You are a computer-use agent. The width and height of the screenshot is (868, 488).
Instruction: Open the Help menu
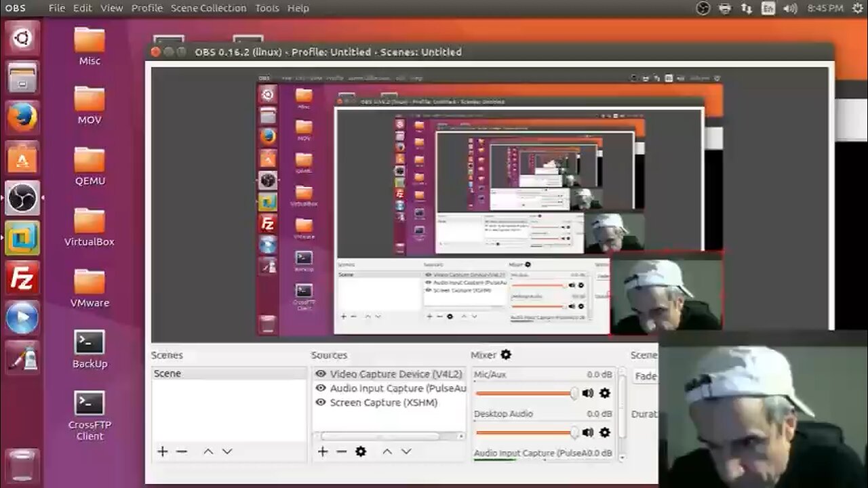click(x=298, y=8)
